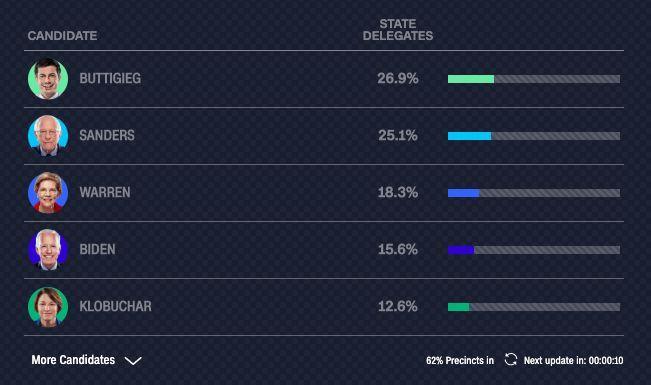Click the STATE DELEGATES column header

click(x=398, y=30)
